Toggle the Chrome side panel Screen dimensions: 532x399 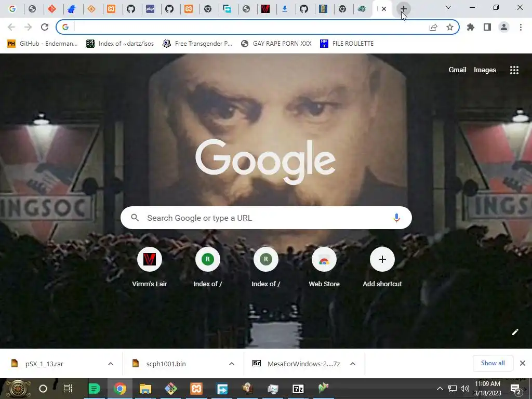487,27
